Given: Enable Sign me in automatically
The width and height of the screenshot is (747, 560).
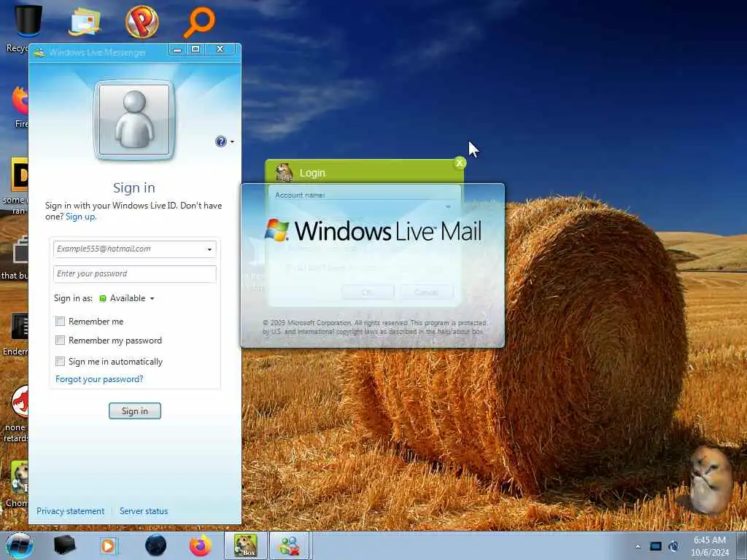Looking at the screenshot, I should (x=60, y=362).
